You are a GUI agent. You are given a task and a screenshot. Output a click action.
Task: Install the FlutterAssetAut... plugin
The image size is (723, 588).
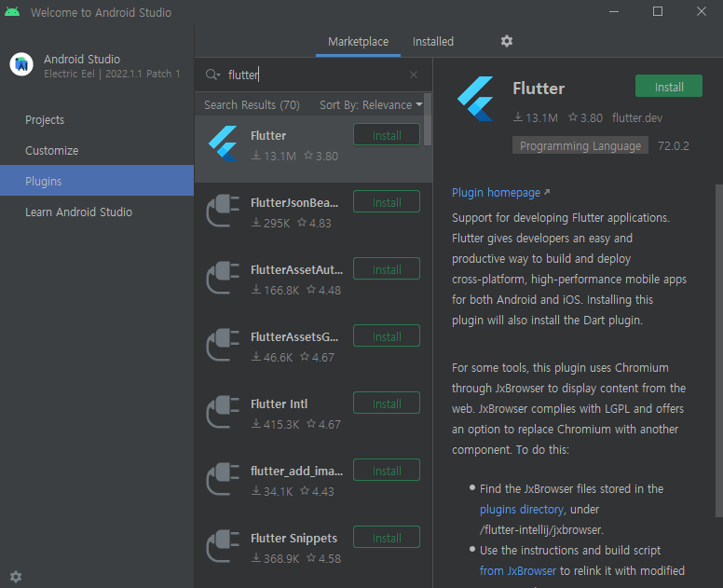point(387,269)
